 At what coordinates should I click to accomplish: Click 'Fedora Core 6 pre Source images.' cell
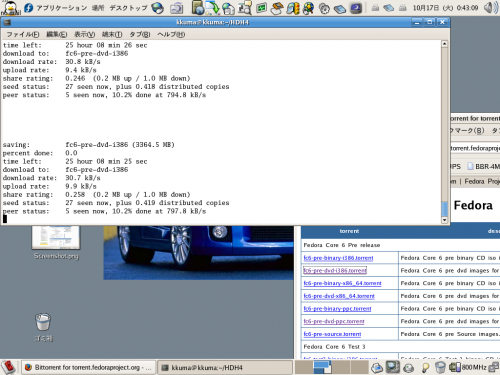(449, 334)
